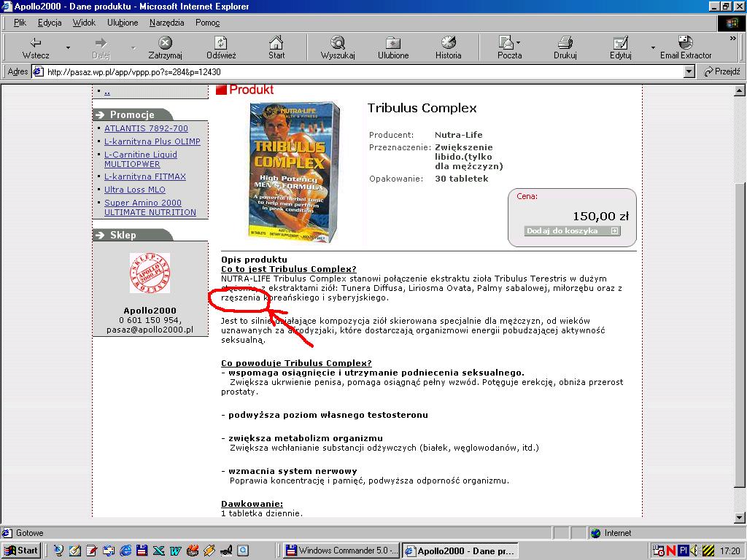Click the page icon beside the address URL
The image size is (747, 560).
coord(38,72)
